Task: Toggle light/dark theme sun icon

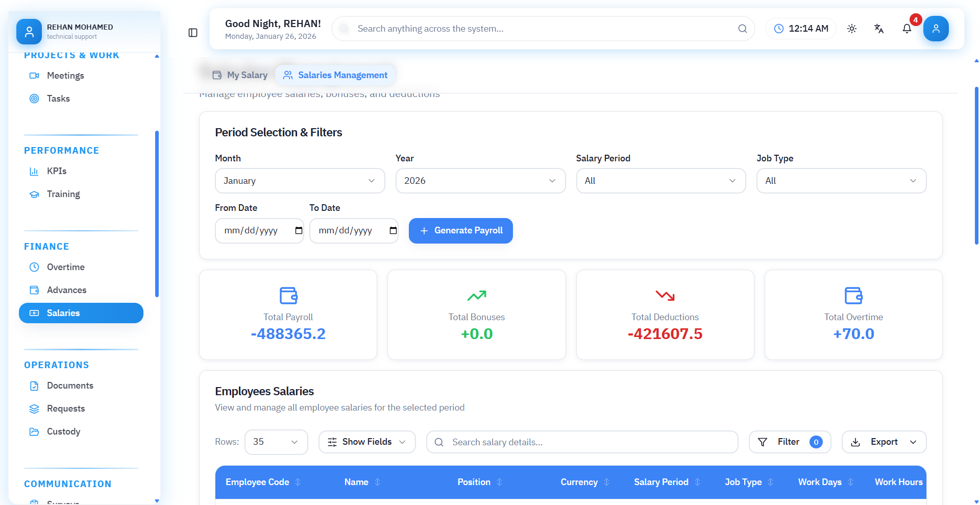Action: point(851,29)
